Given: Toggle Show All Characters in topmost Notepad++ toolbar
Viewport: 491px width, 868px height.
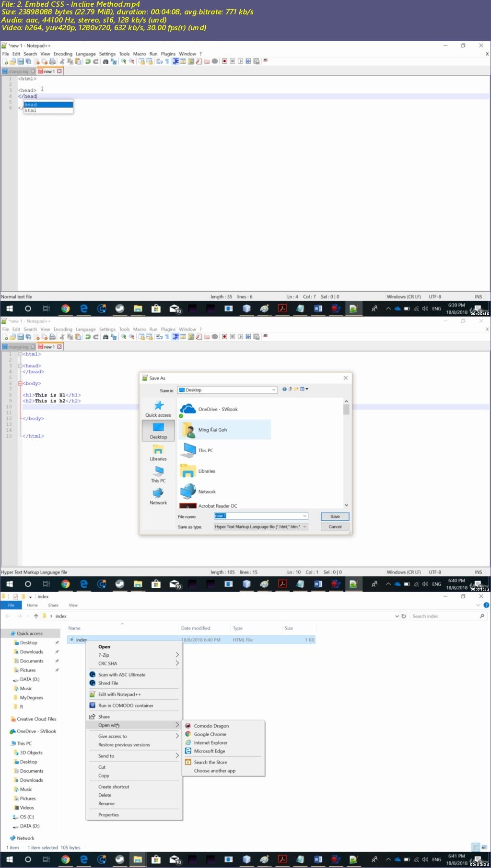Looking at the screenshot, I should (x=167, y=61).
